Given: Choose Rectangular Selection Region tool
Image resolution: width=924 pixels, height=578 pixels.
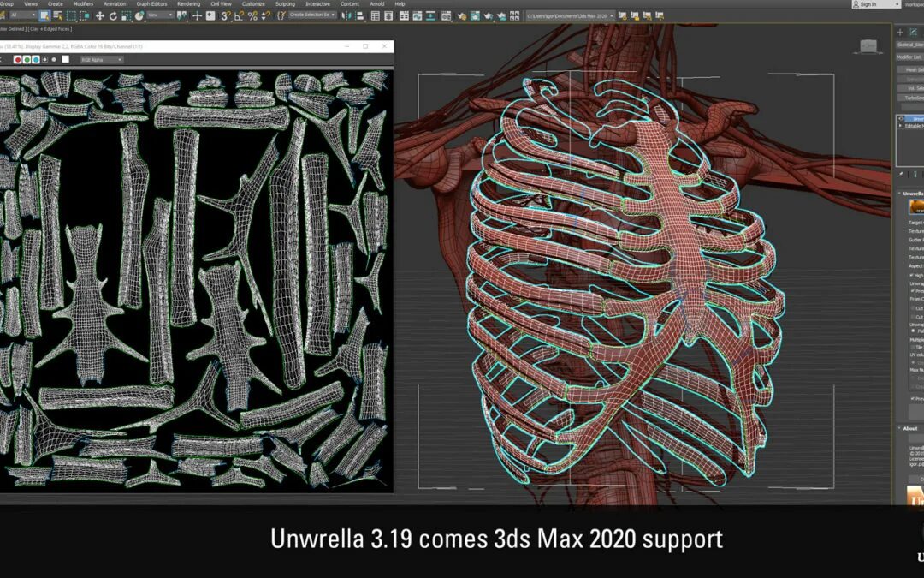Looking at the screenshot, I should [x=71, y=16].
